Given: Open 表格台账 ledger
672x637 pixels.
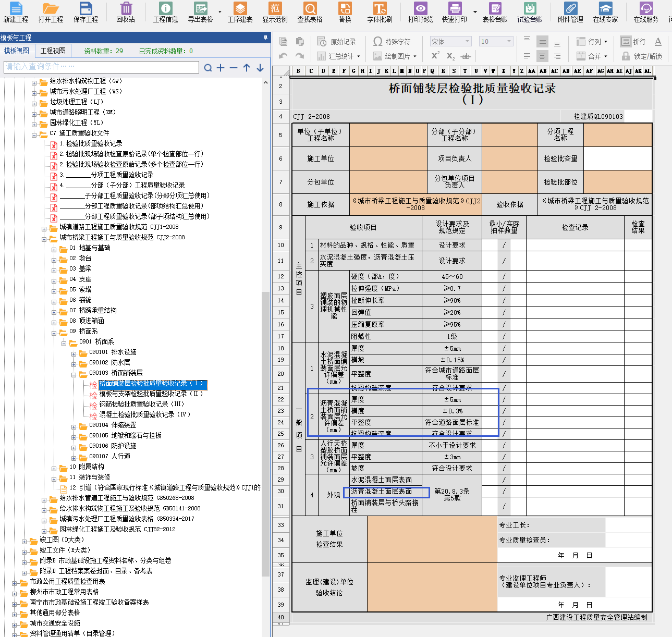Looking at the screenshot, I should [x=495, y=12].
